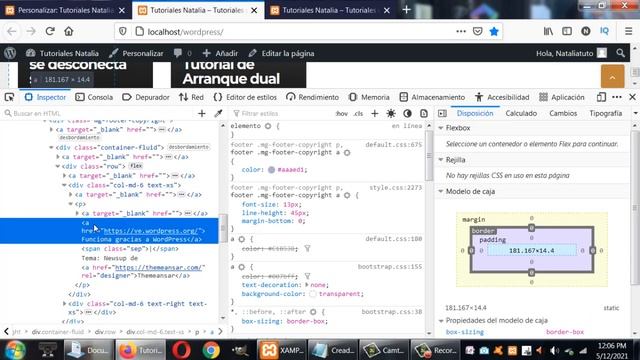Open the Almacenamiento tab
The width and height of the screenshot is (640, 360).
pos(432,97)
